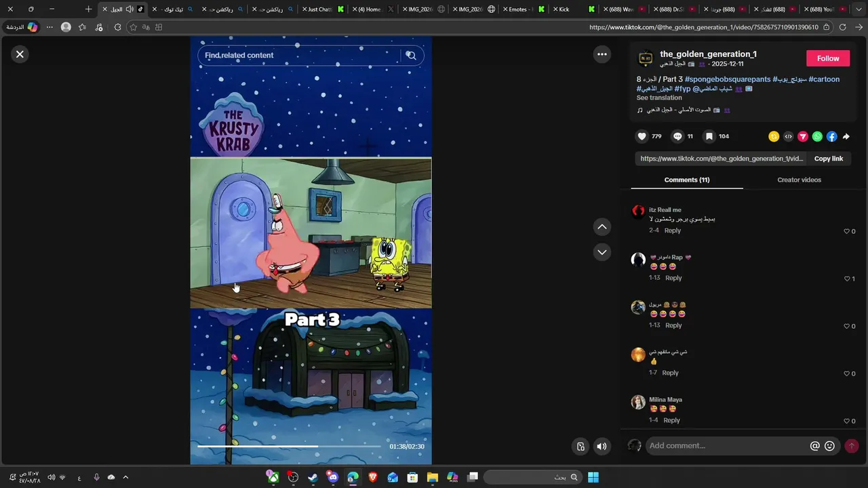Switch to the Emotes browser tab

pyautogui.click(x=522, y=9)
